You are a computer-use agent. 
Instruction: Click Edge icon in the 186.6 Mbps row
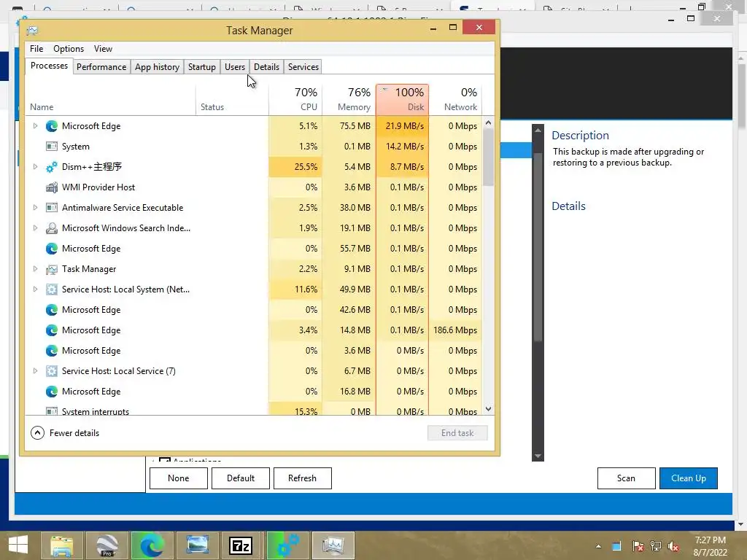52,330
